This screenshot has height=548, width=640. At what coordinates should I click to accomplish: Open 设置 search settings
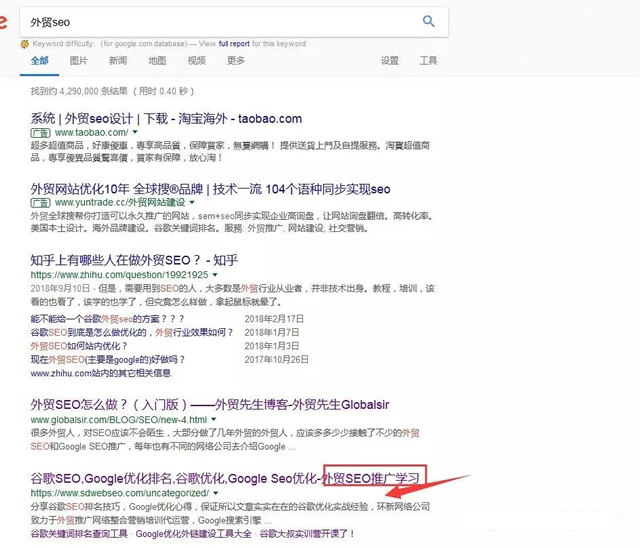click(x=389, y=61)
